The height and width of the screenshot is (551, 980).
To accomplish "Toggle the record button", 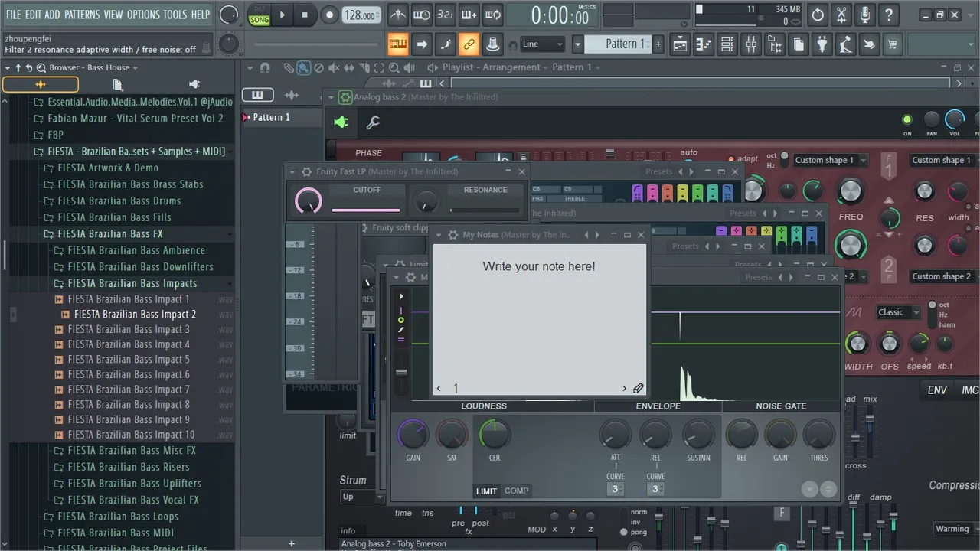I will 329,15.
